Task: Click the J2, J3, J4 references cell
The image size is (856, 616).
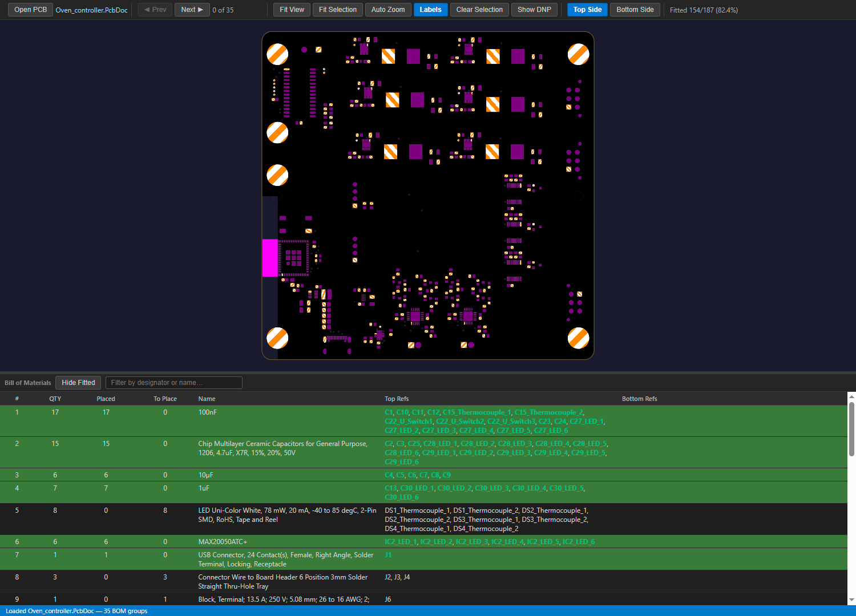Action: coord(397,577)
